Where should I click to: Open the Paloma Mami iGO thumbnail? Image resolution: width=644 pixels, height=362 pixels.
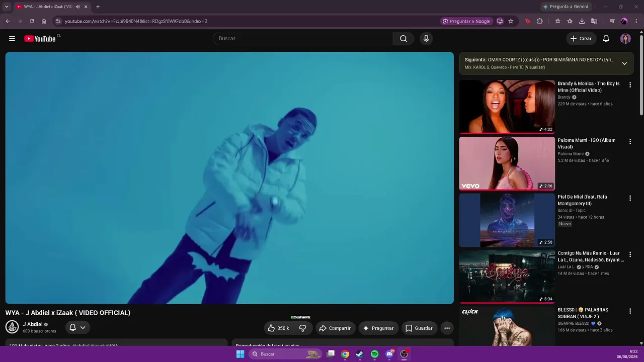point(507,163)
